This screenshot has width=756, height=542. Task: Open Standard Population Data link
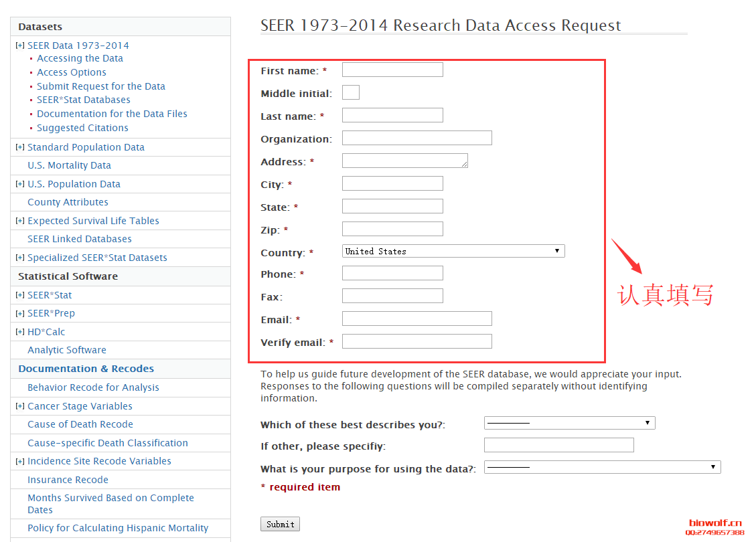tap(86, 147)
